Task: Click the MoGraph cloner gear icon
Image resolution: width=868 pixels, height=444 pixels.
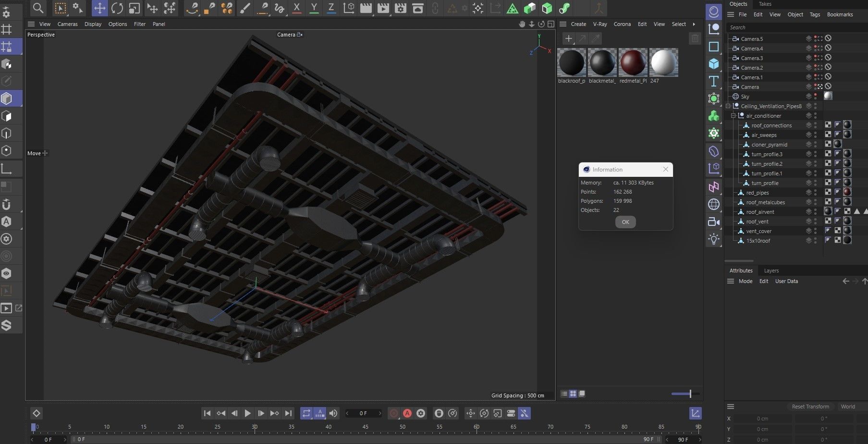Action: [x=714, y=133]
